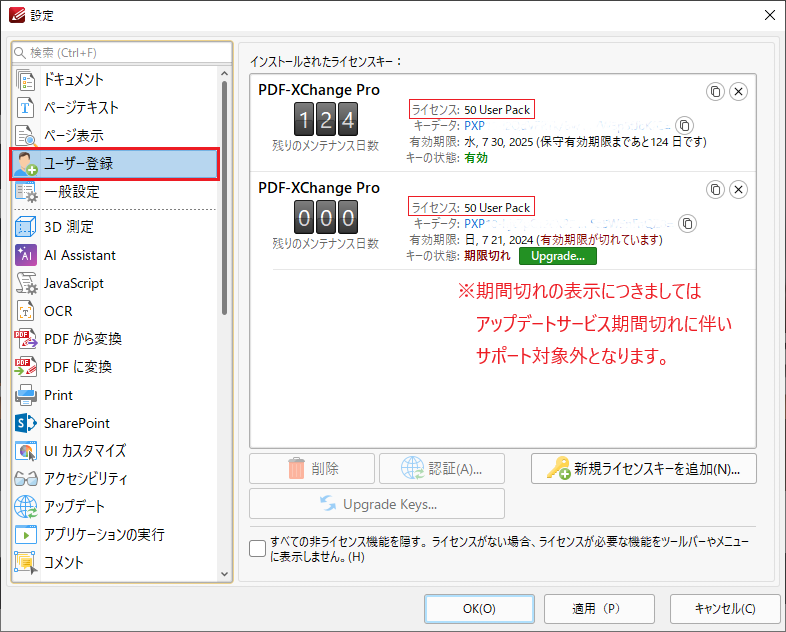
Task: Click the SharePoint icon
Action: click(26, 423)
